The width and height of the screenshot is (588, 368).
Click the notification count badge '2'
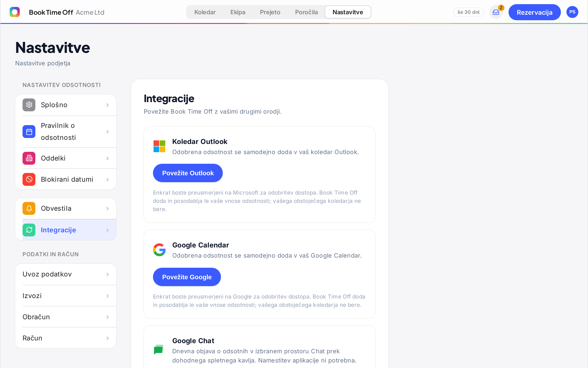pos(501,8)
